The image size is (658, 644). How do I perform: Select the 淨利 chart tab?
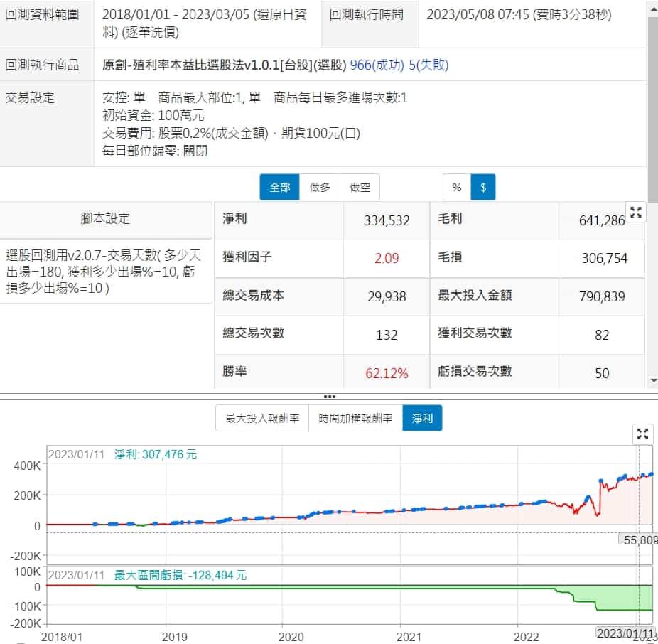point(422,419)
